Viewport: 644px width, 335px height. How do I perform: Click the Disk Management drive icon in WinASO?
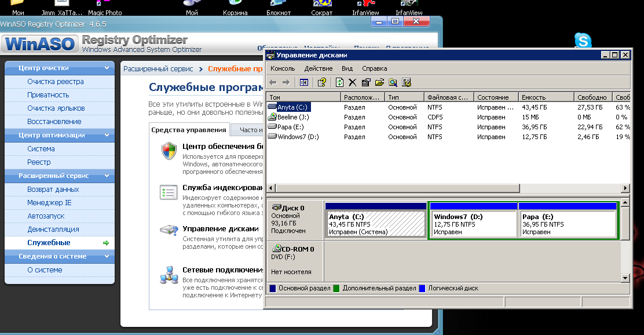(x=169, y=230)
